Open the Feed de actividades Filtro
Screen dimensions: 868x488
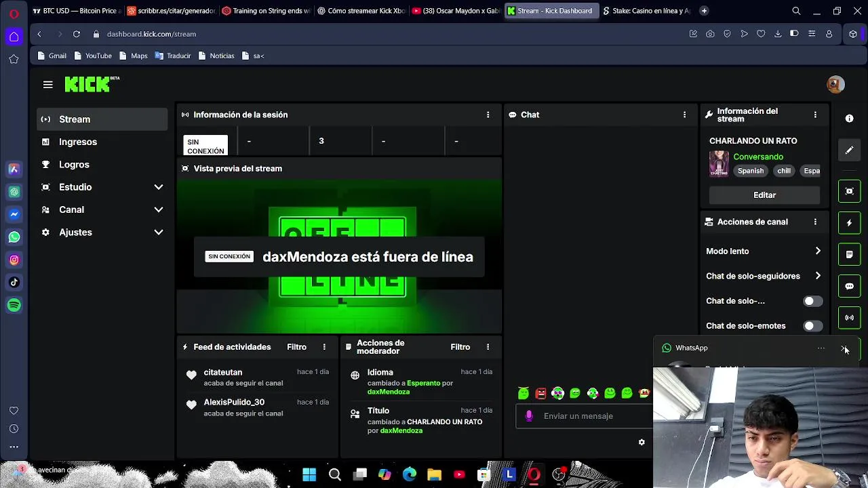(x=296, y=347)
